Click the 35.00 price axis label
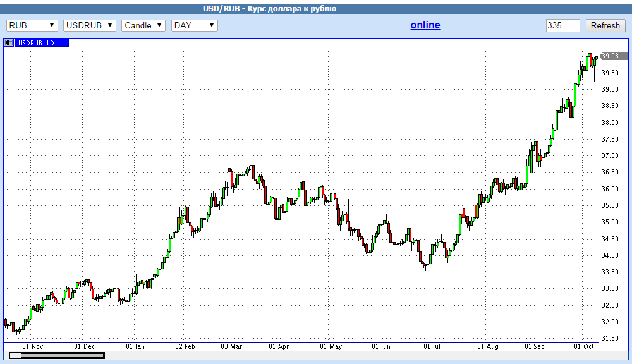Image resolution: width=632 pixels, height=364 pixels. 610,222
